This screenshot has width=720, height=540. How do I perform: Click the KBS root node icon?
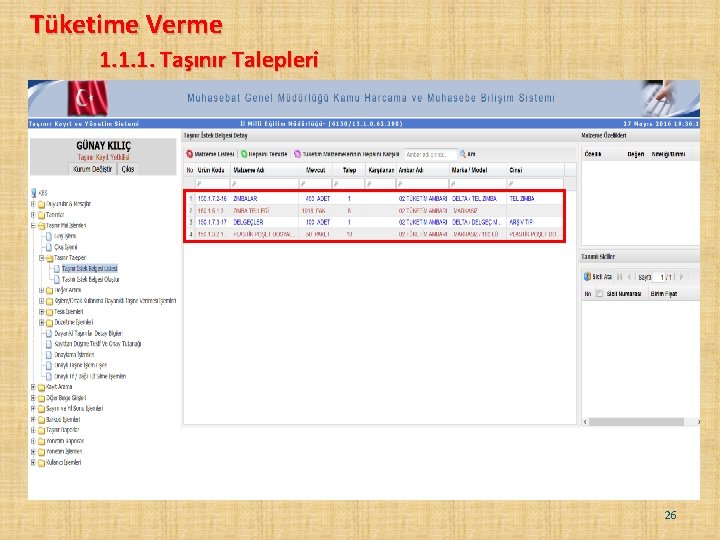coord(34,193)
